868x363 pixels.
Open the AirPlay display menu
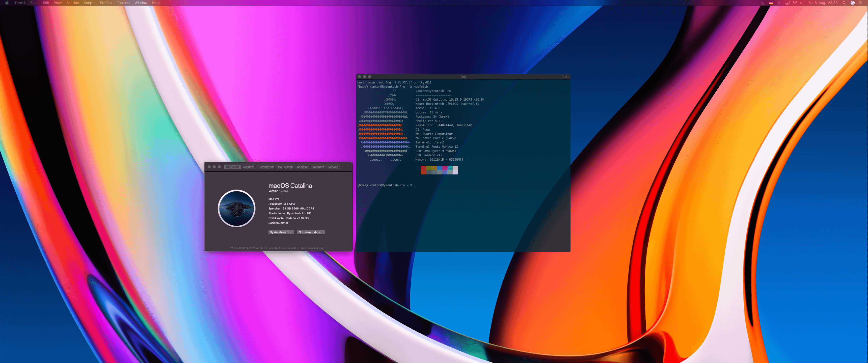point(787,3)
